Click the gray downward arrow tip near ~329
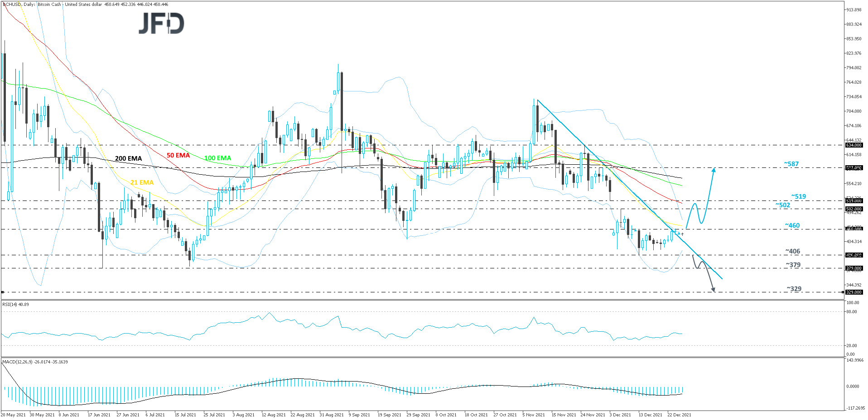The width and height of the screenshot is (868, 420). tap(713, 289)
